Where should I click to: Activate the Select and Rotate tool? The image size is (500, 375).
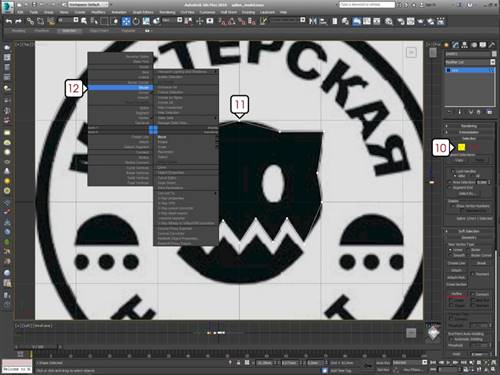pos(136,21)
